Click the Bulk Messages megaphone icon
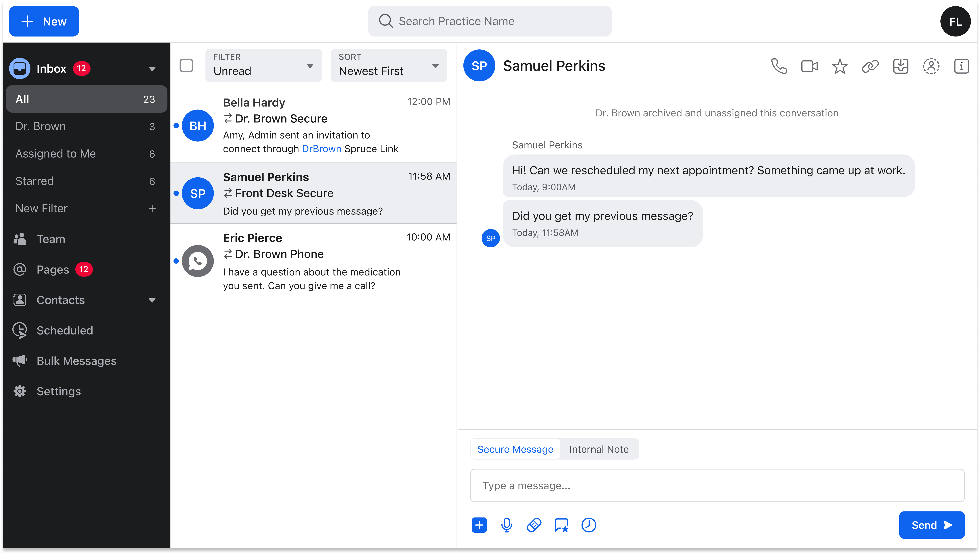The width and height of the screenshot is (980, 554). tap(20, 360)
